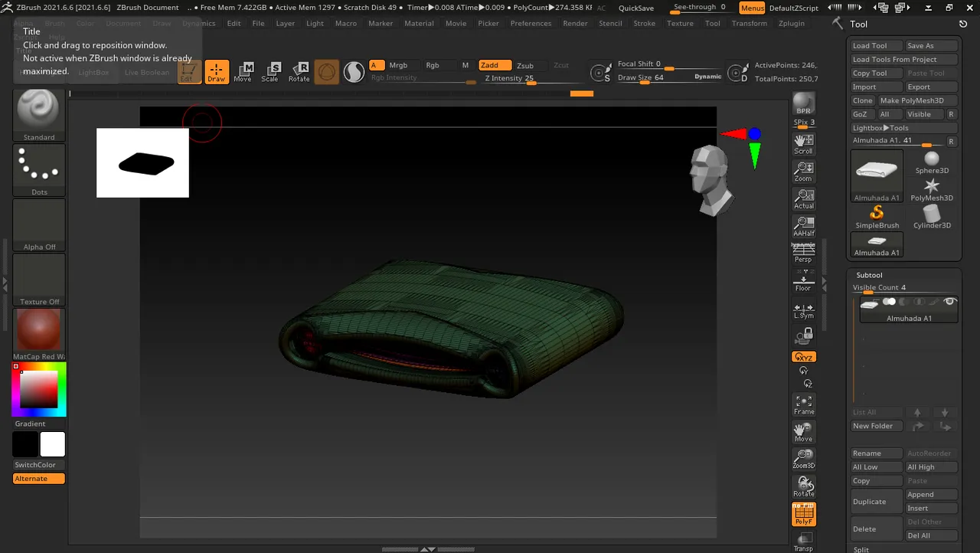Select the Scale transform tool
This screenshot has width=980, height=553.
point(270,72)
